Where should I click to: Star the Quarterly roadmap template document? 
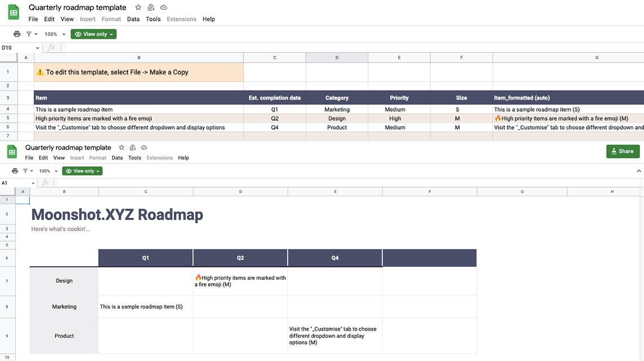(138, 7)
